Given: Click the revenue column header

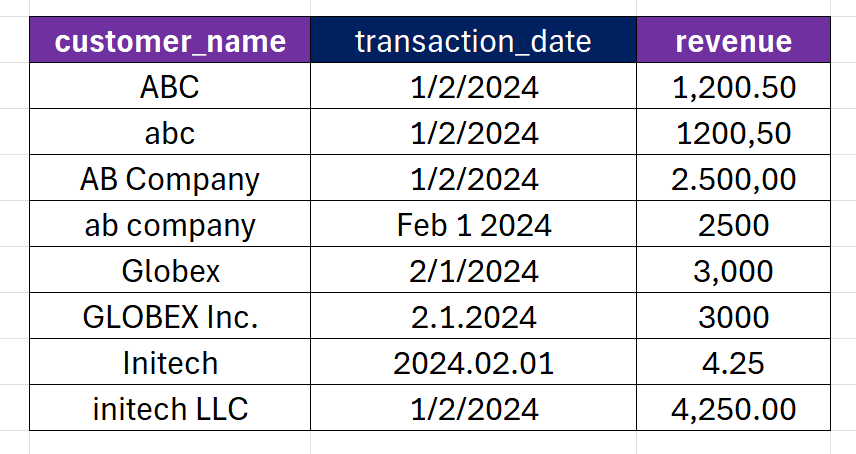Looking at the screenshot, I should coord(733,41).
